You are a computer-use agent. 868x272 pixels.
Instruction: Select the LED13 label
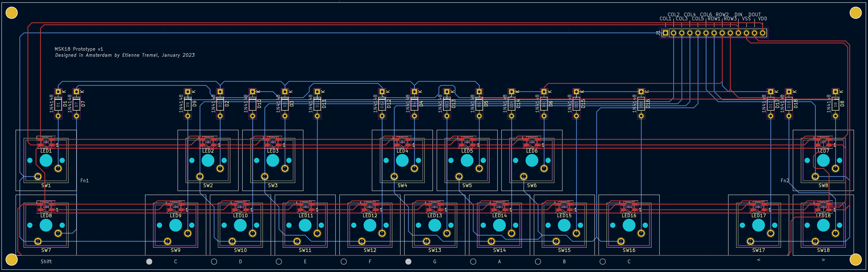click(435, 216)
